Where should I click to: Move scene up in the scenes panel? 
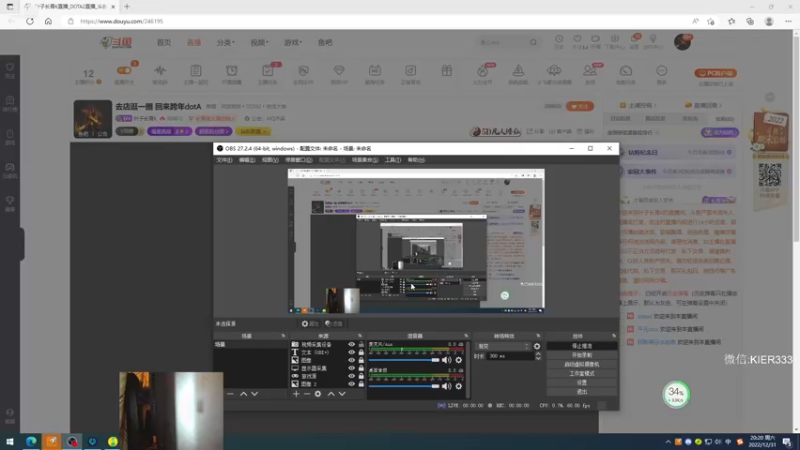243,394
